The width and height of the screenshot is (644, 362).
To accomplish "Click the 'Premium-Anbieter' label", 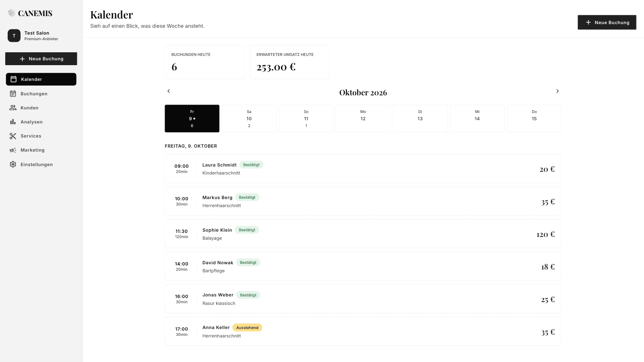I will 41,39.
